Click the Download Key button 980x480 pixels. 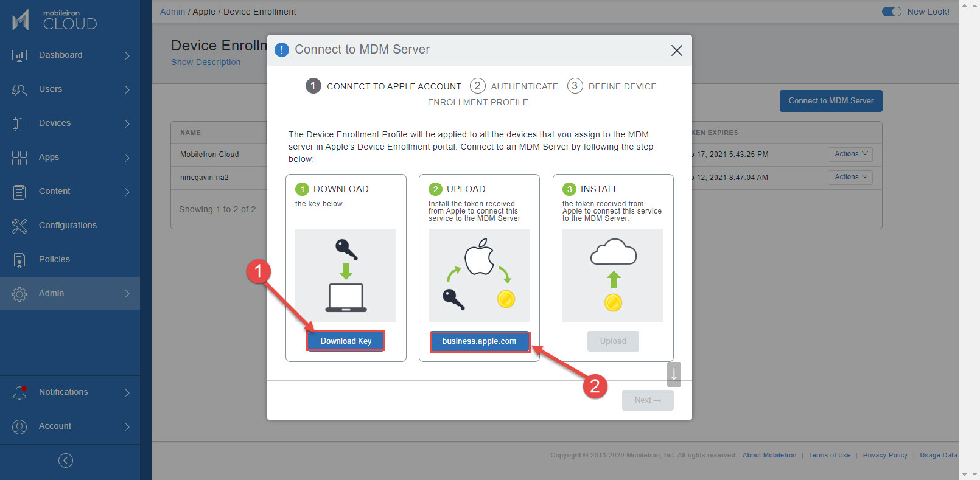click(x=346, y=341)
